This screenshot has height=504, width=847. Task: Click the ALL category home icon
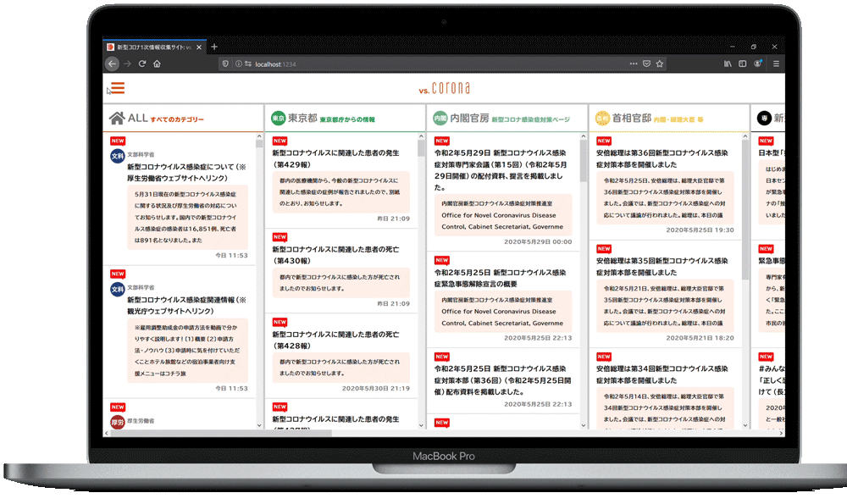pyautogui.click(x=117, y=119)
